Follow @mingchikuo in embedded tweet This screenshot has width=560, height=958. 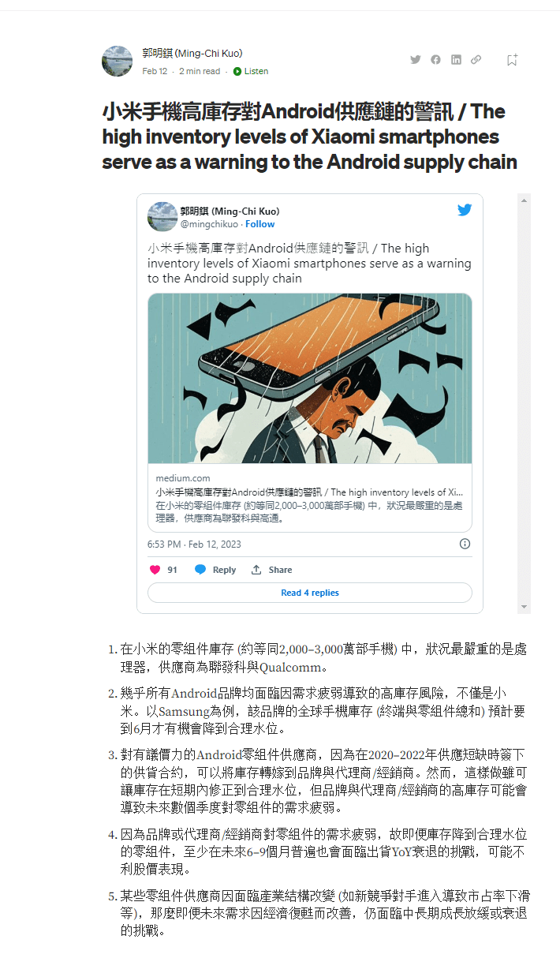coord(259,224)
